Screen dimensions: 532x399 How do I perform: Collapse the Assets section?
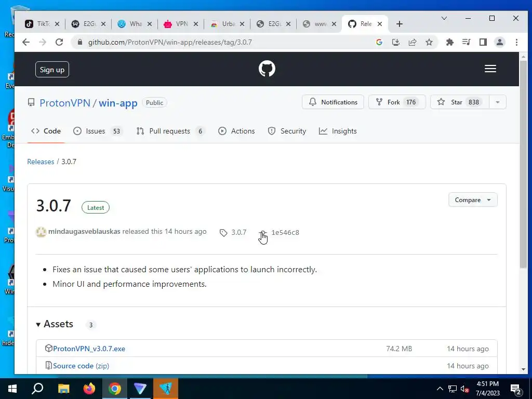(x=55, y=324)
